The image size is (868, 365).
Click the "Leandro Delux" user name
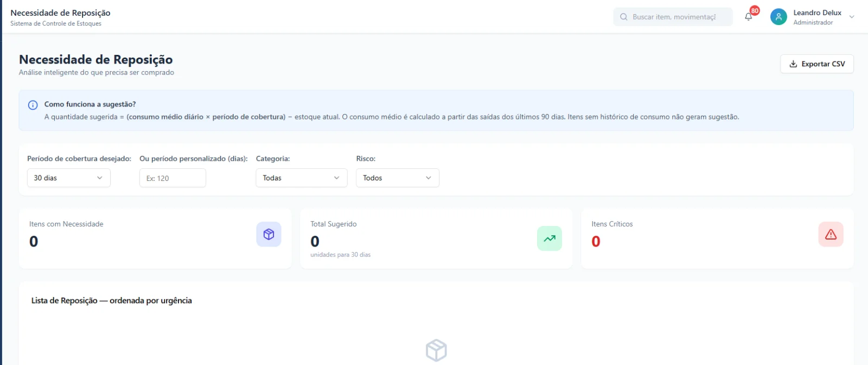[818, 12]
